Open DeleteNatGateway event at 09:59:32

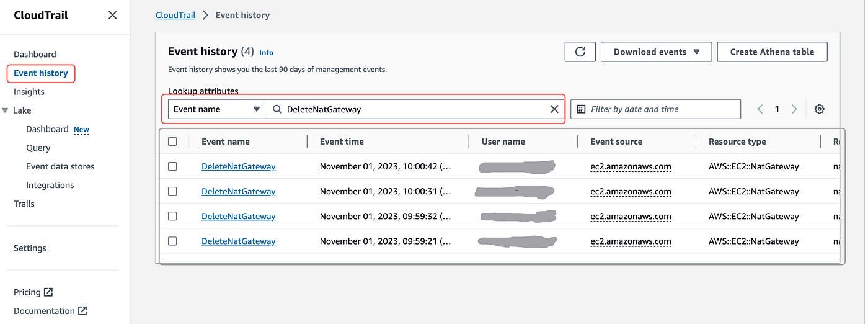tap(239, 216)
